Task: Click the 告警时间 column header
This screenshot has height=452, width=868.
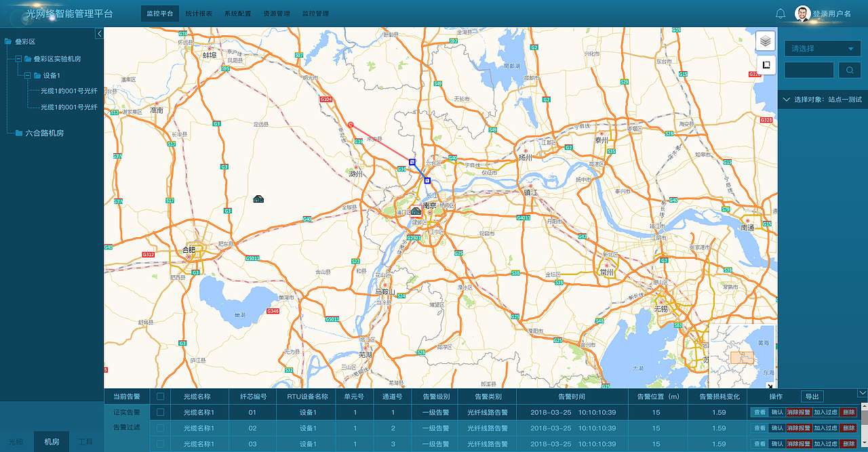Action: click(572, 396)
